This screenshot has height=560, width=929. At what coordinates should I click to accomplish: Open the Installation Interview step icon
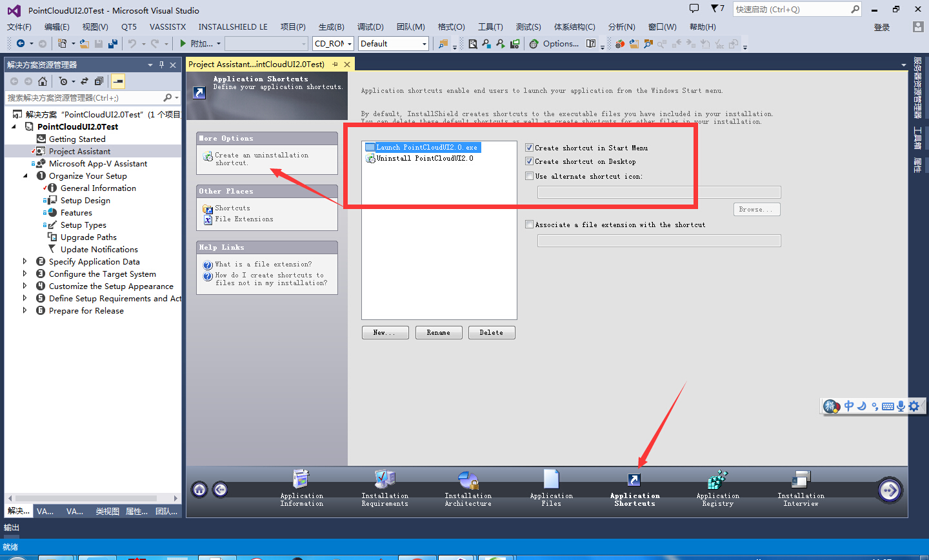pos(801,479)
